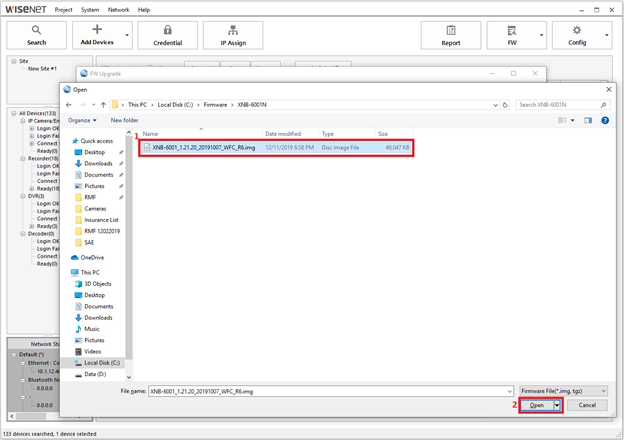Click New folder in the dialog
The width and height of the screenshot is (624, 440).
[x=125, y=120]
